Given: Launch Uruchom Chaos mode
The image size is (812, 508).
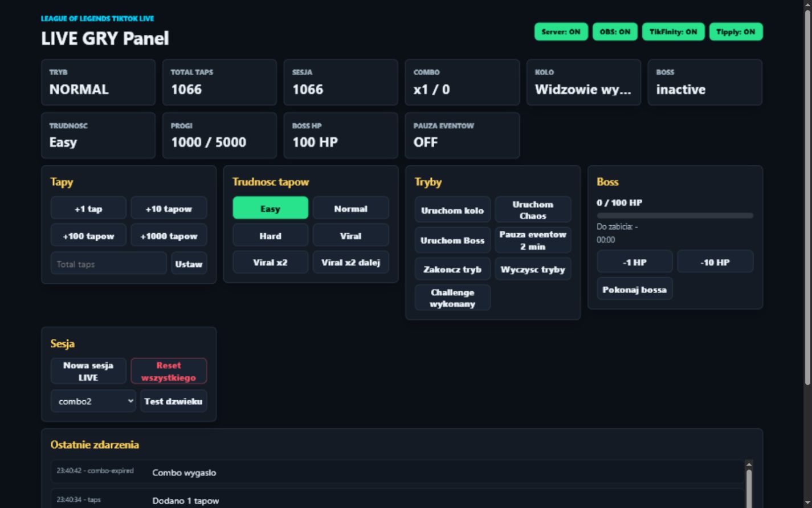Looking at the screenshot, I should point(533,210).
